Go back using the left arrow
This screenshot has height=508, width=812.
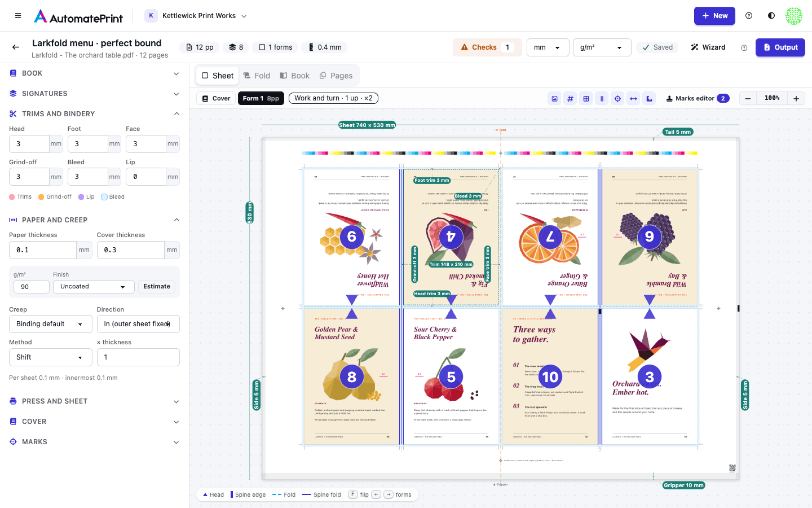[16, 47]
